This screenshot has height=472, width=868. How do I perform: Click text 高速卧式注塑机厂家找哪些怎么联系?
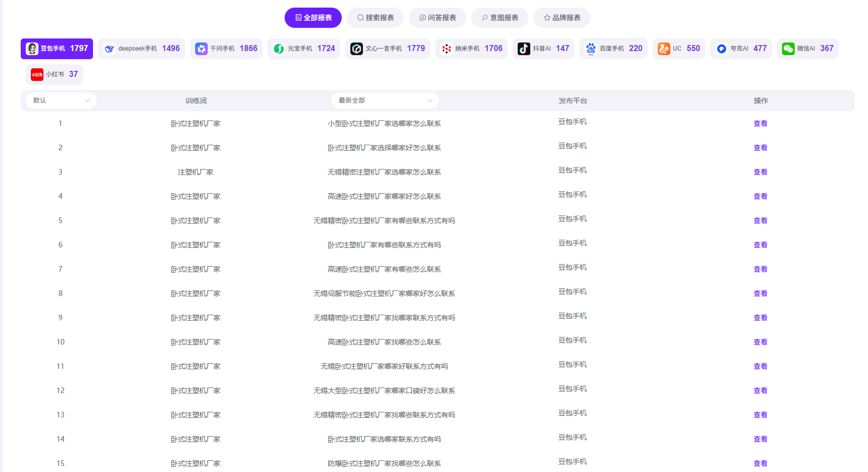point(384,342)
